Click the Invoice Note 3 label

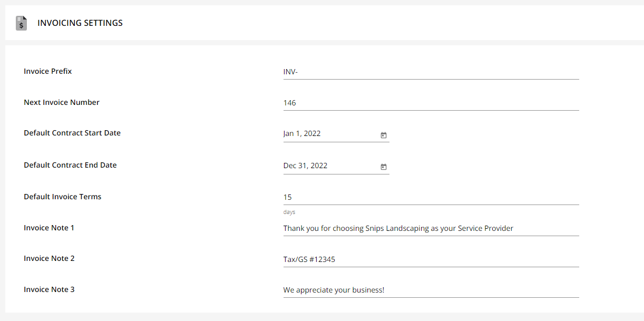coord(49,289)
